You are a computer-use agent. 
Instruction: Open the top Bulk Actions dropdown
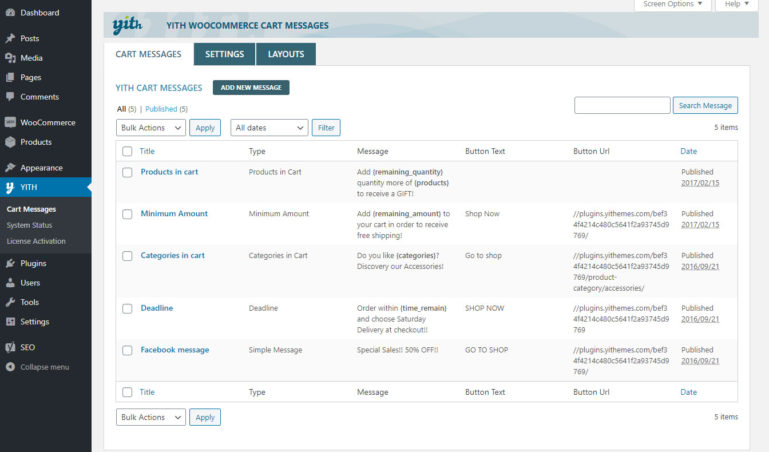click(150, 128)
